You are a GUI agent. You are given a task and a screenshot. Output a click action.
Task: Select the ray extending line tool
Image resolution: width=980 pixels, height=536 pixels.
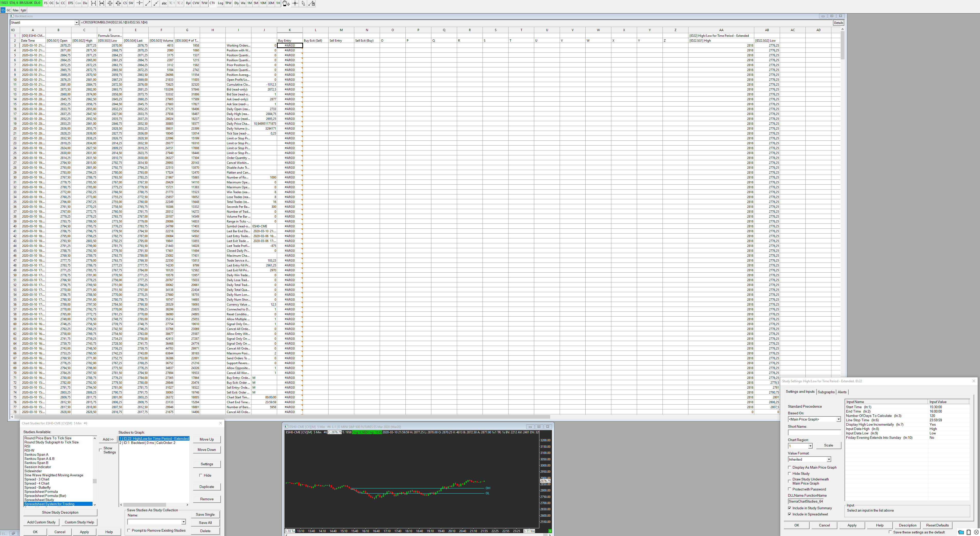click(156, 3)
